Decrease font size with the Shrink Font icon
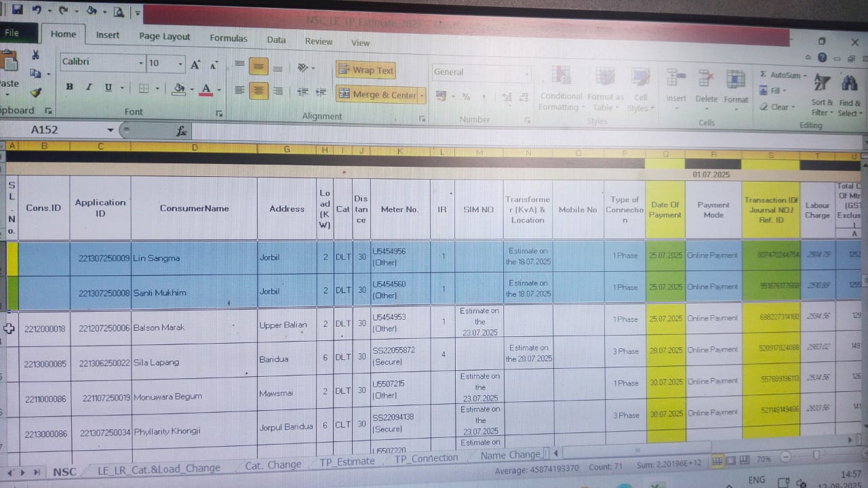The image size is (868, 488). click(x=213, y=65)
